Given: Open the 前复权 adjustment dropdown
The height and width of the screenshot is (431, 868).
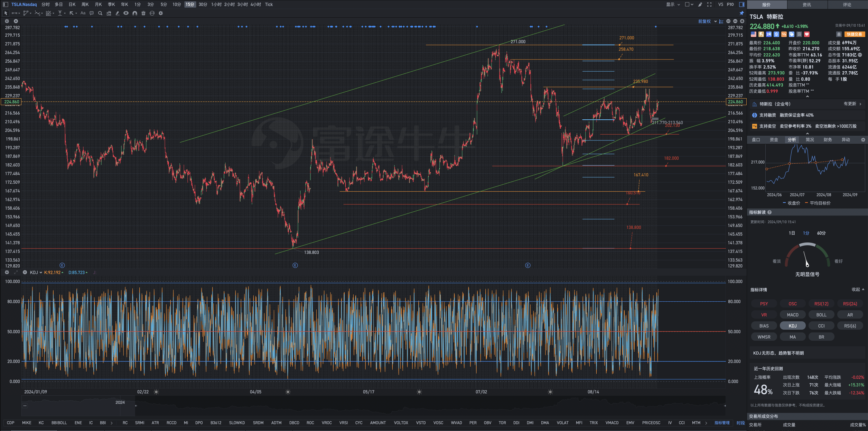Looking at the screenshot, I should [707, 21].
